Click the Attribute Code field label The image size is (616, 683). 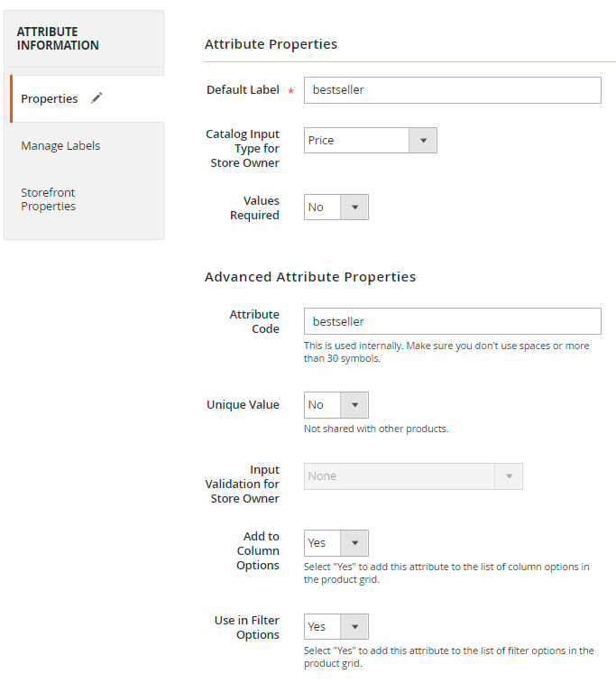pyautogui.click(x=254, y=322)
